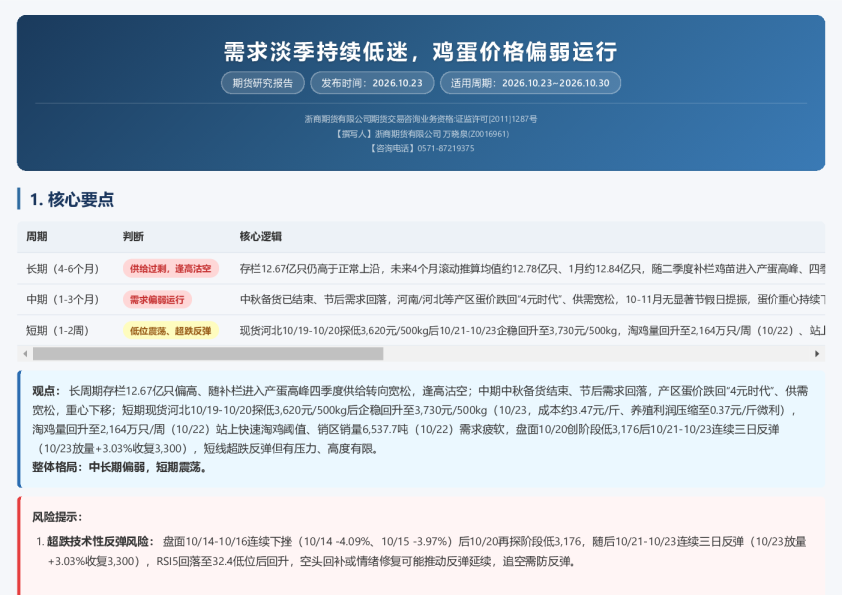Click the table's right scroll arrow

(x=817, y=354)
